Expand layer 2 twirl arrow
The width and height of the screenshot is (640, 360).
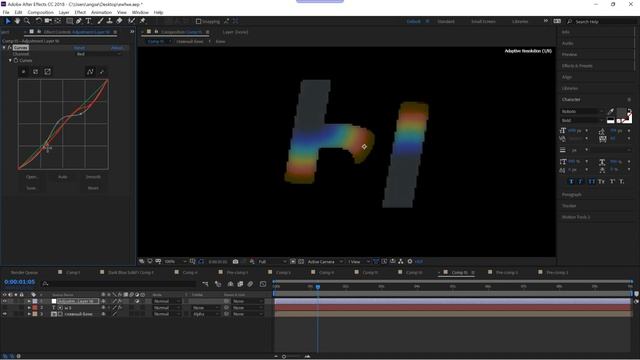click(29, 308)
